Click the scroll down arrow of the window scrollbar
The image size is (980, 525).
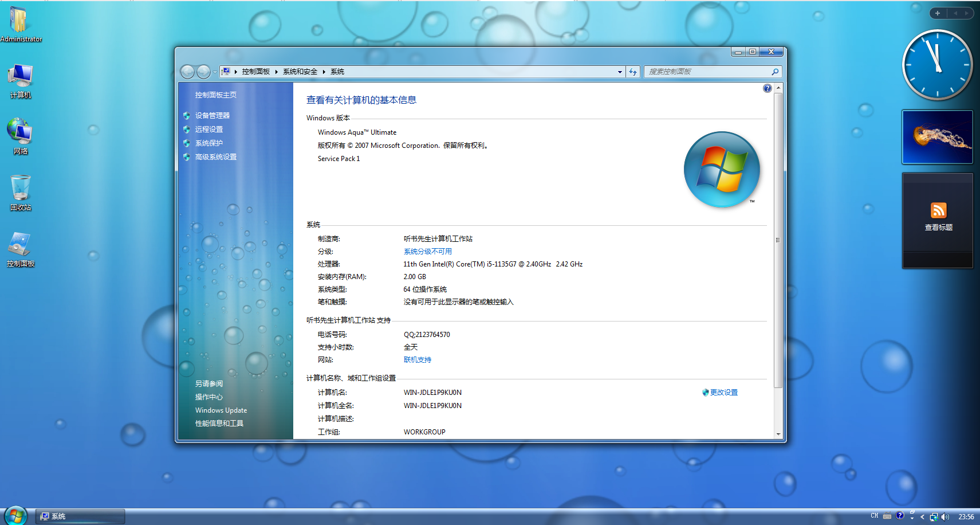[x=778, y=434]
